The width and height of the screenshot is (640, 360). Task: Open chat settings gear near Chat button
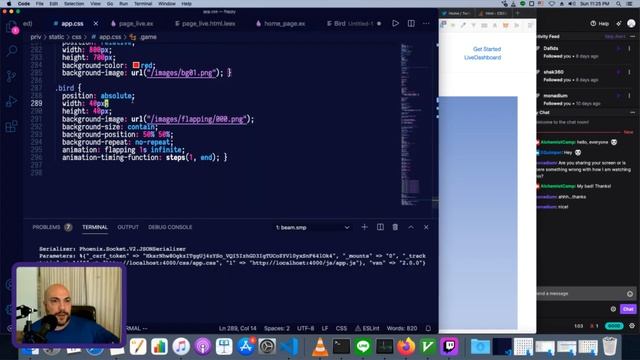click(x=613, y=309)
